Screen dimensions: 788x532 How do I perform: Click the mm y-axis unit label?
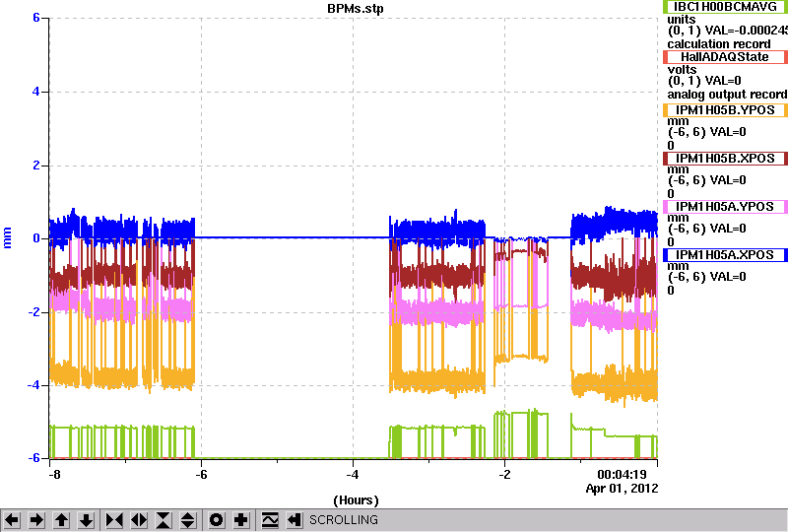pos(7,237)
